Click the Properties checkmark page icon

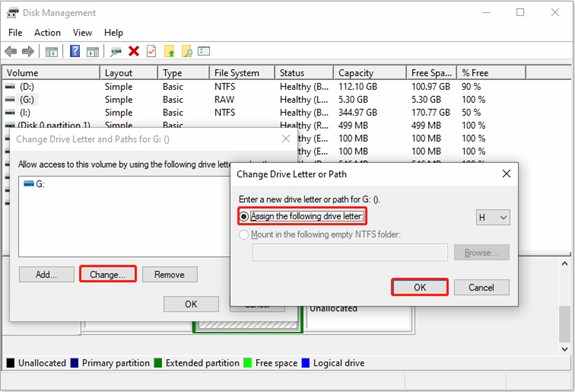point(151,51)
